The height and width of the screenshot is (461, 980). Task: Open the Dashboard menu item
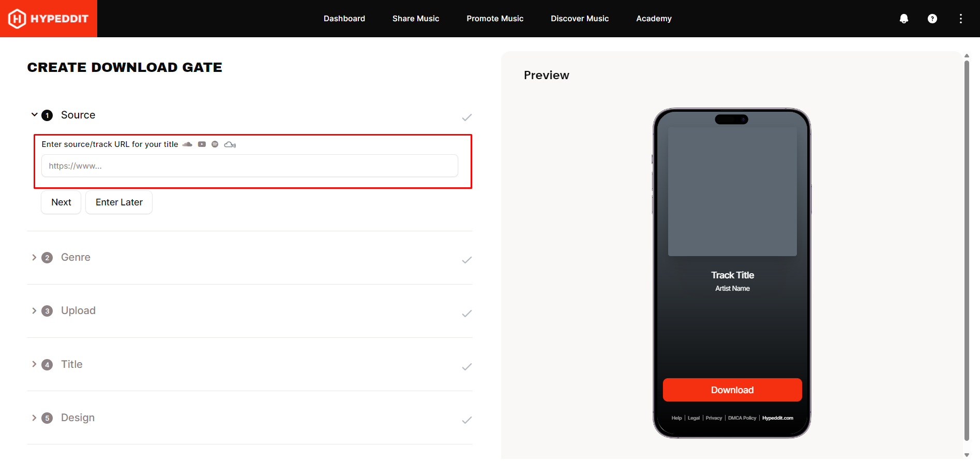point(344,19)
